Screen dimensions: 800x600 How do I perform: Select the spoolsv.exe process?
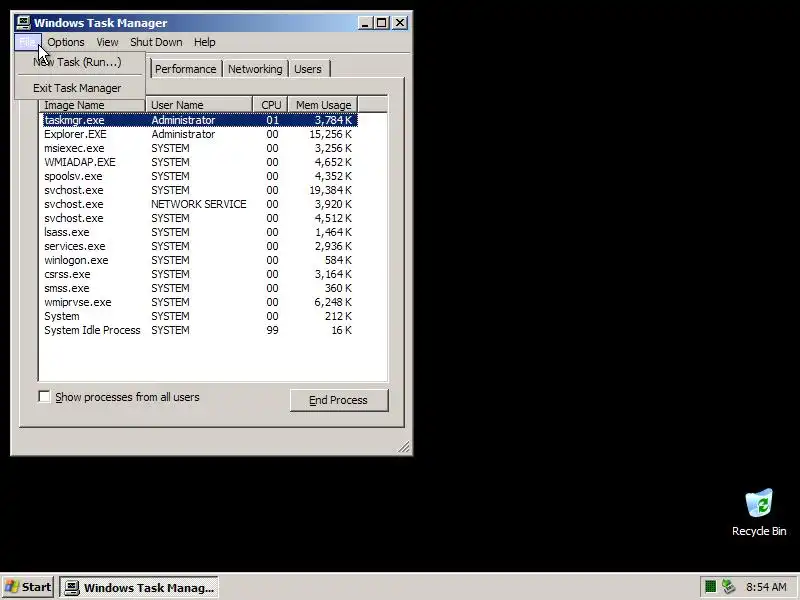pyautogui.click(x=200, y=176)
